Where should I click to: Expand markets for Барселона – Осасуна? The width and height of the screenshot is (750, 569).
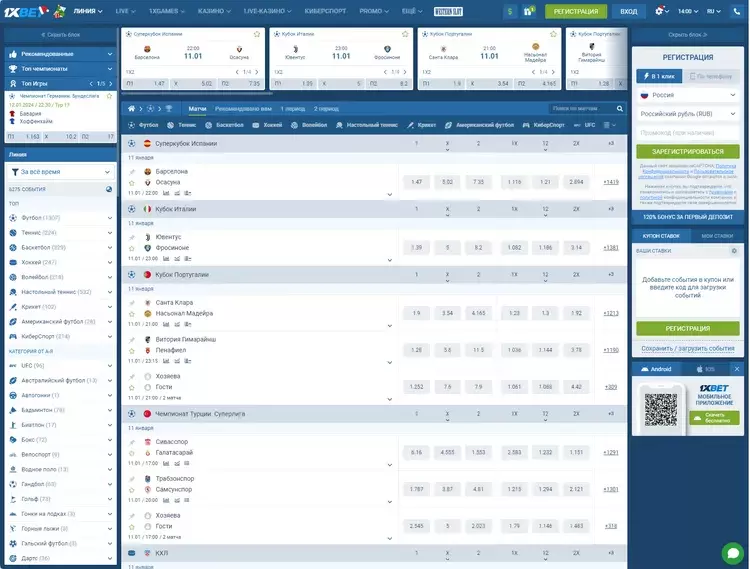coord(389,194)
